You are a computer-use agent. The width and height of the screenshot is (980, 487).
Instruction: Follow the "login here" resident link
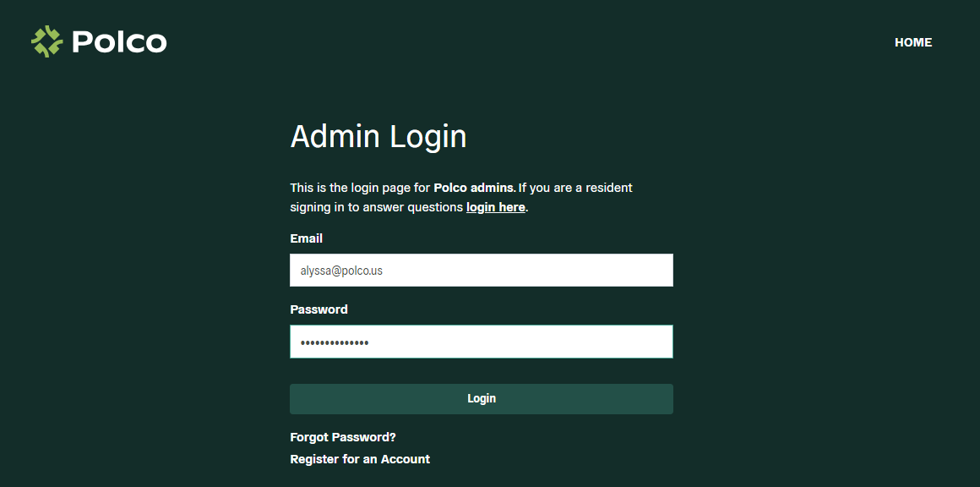[496, 207]
